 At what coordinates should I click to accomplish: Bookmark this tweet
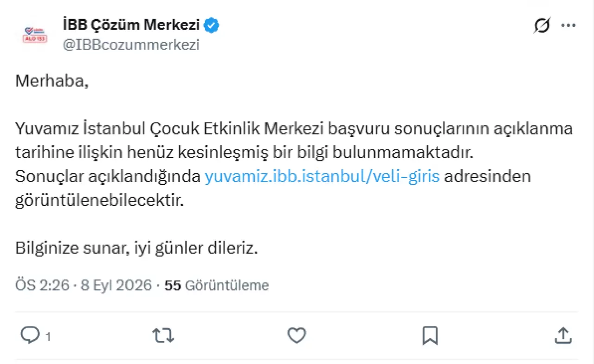click(x=430, y=336)
